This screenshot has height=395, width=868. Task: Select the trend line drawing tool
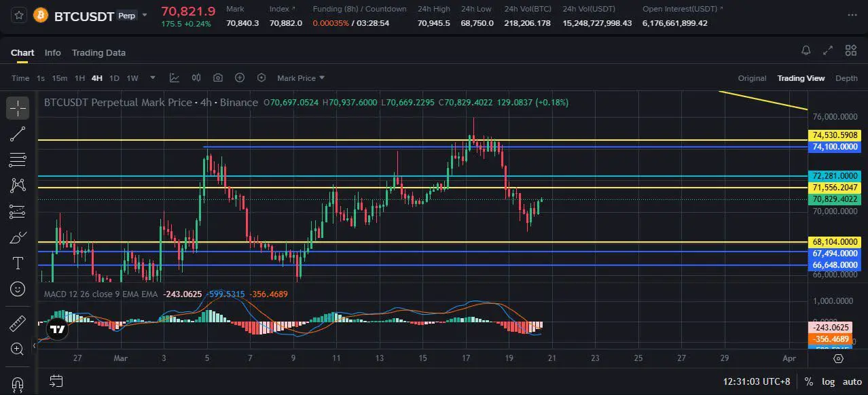point(18,134)
